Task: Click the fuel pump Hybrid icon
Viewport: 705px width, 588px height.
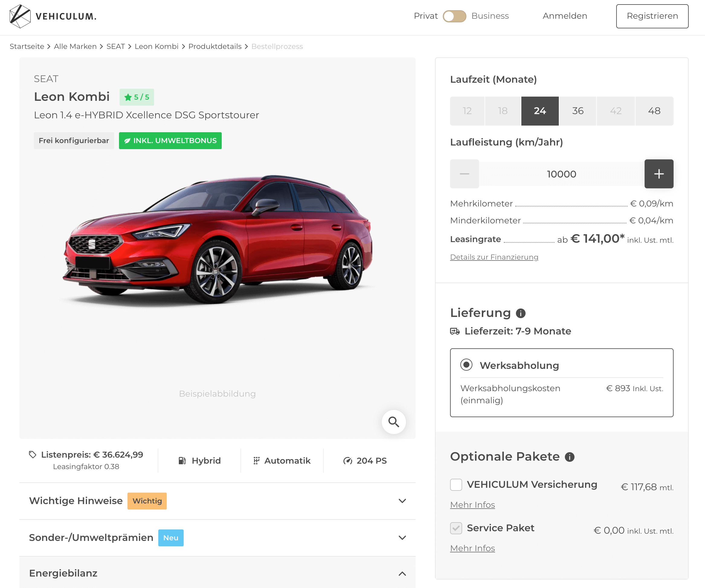Action: (x=182, y=461)
